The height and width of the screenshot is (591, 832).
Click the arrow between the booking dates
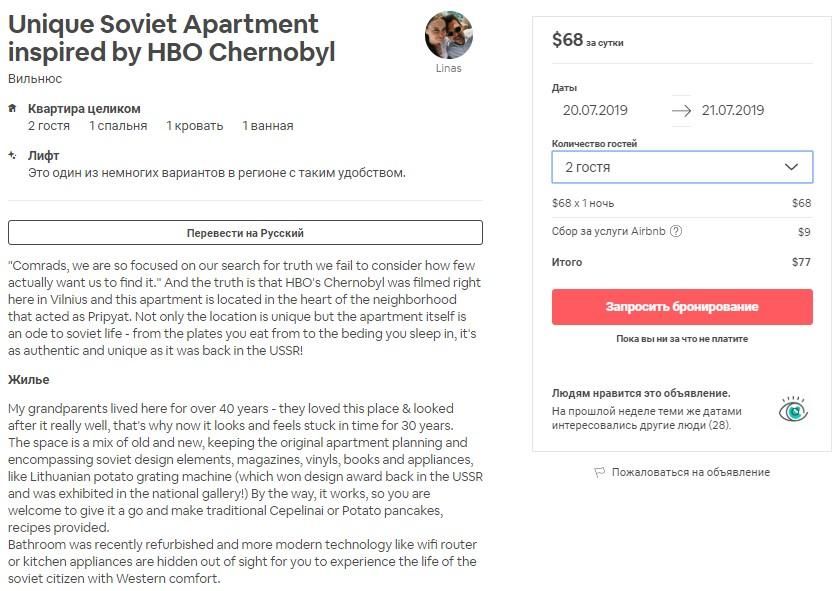pyautogui.click(x=681, y=110)
